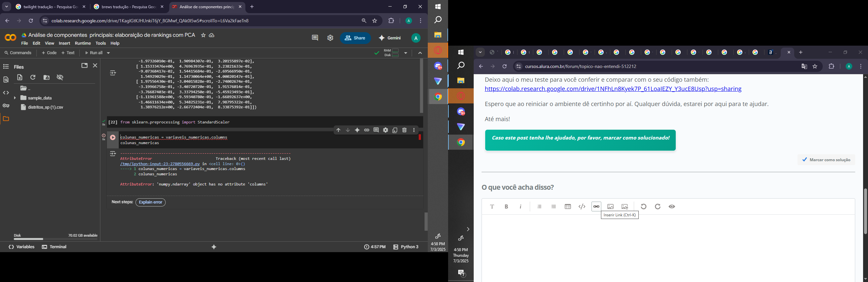Open the shared Colab link in forum post
The image size is (868, 282).
[x=613, y=89]
